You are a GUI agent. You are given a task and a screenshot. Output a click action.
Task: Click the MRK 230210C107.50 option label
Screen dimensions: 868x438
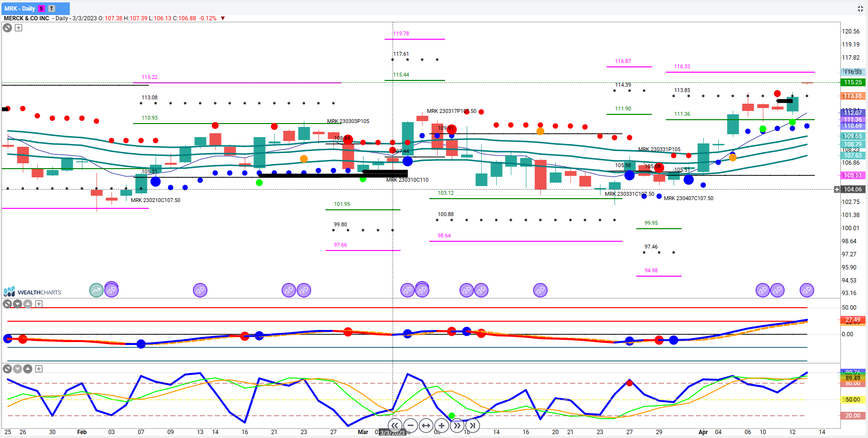click(x=156, y=200)
